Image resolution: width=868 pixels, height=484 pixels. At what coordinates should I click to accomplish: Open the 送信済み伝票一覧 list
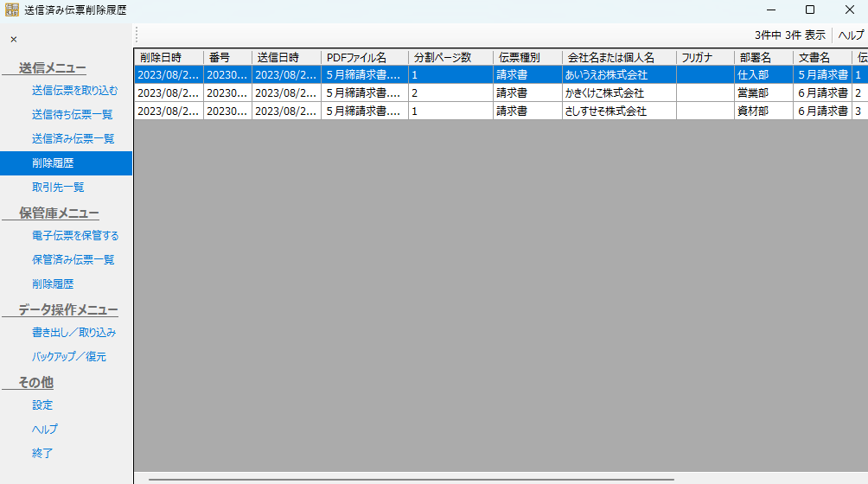click(73, 138)
